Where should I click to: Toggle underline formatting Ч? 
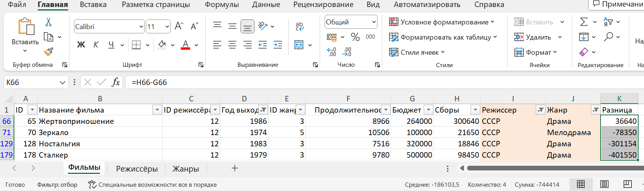pos(111,45)
